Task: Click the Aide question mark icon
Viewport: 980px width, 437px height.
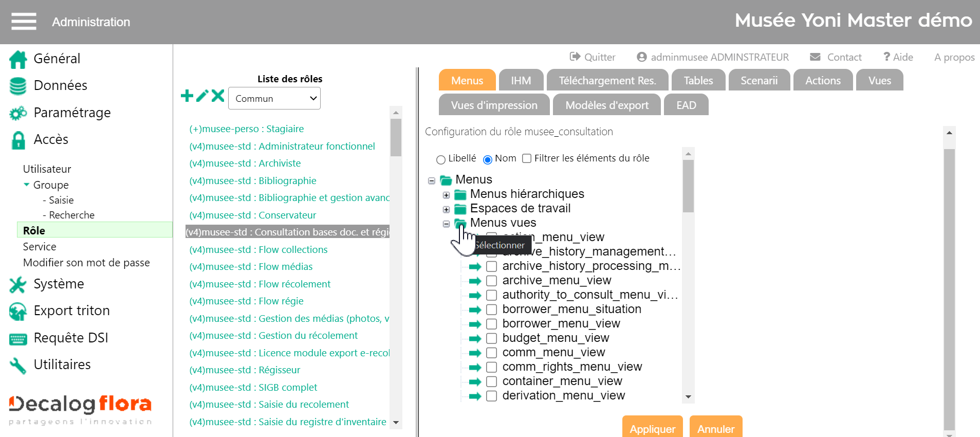Action: (x=886, y=57)
